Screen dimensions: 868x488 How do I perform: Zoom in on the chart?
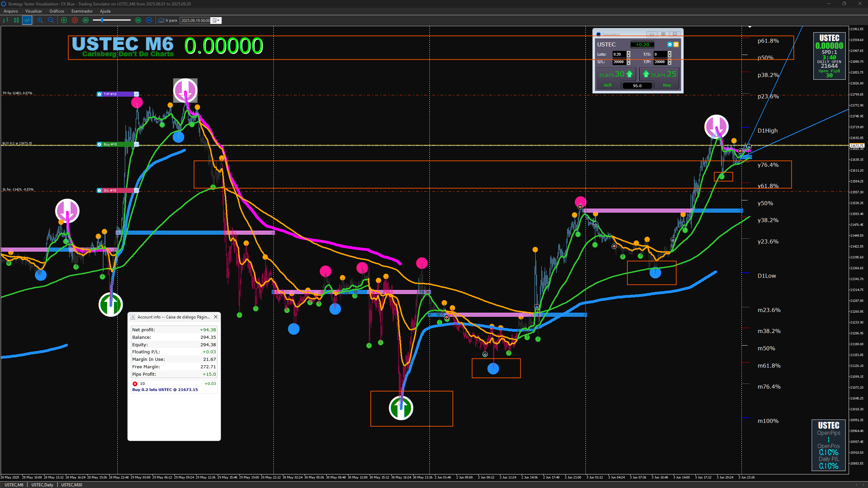click(x=40, y=20)
